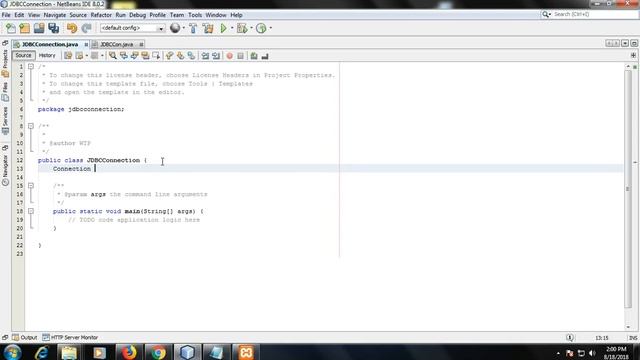Open the Projects side panel
The width and height of the screenshot is (640, 360).
coord(5,63)
